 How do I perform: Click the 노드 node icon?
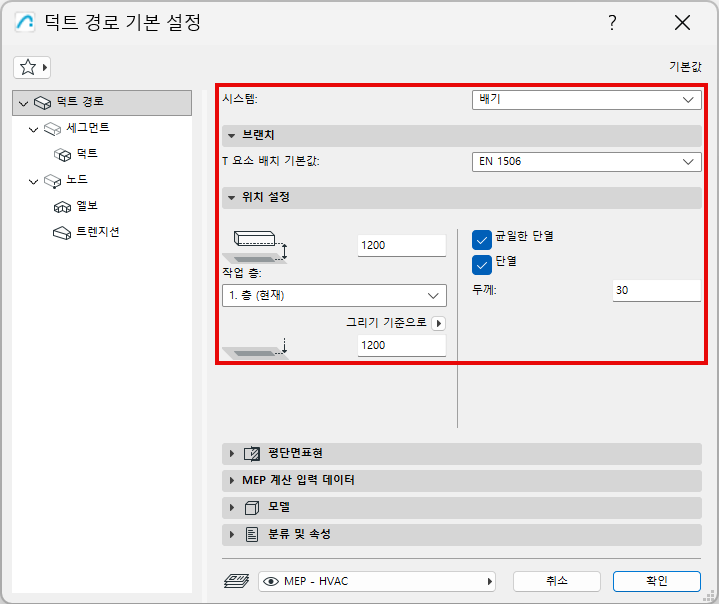(x=52, y=182)
